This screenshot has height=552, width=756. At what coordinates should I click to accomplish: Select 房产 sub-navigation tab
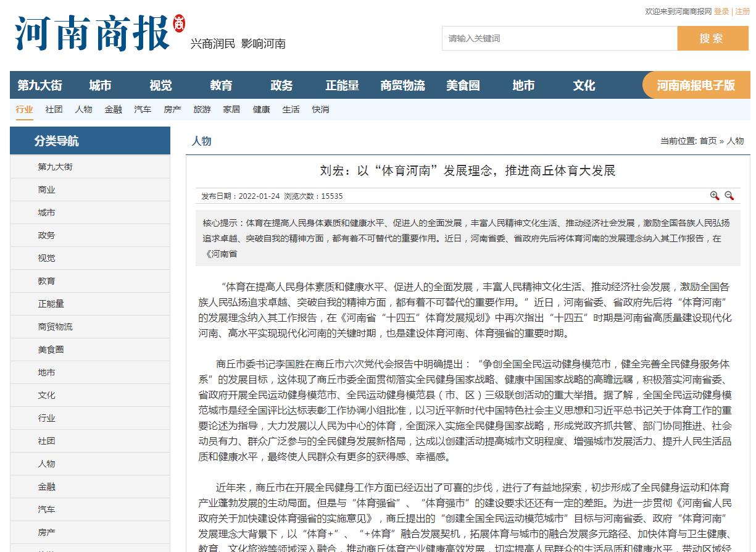pos(173,109)
